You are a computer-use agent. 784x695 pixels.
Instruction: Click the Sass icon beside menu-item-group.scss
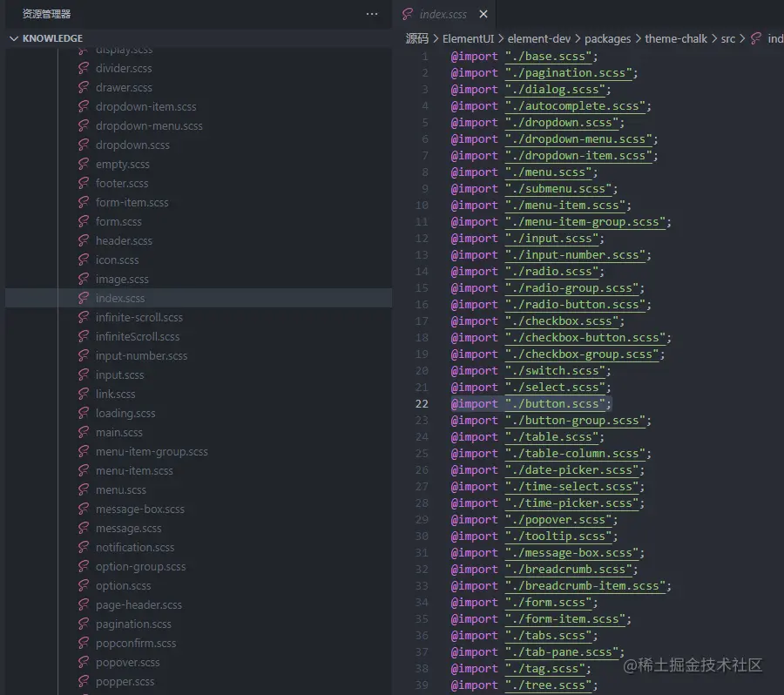pyautogui.click(x=84, y=451)
